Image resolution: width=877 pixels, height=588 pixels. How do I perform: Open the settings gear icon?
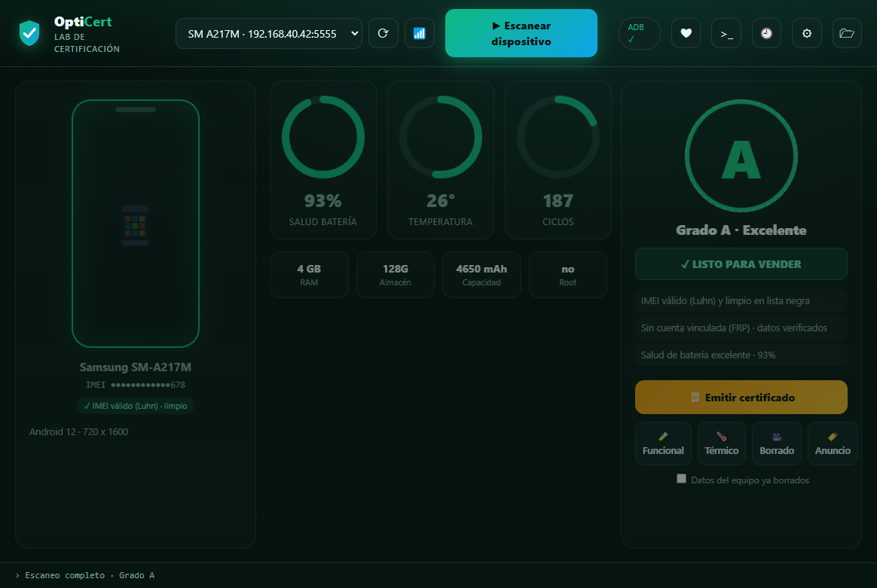coord(806,34)
